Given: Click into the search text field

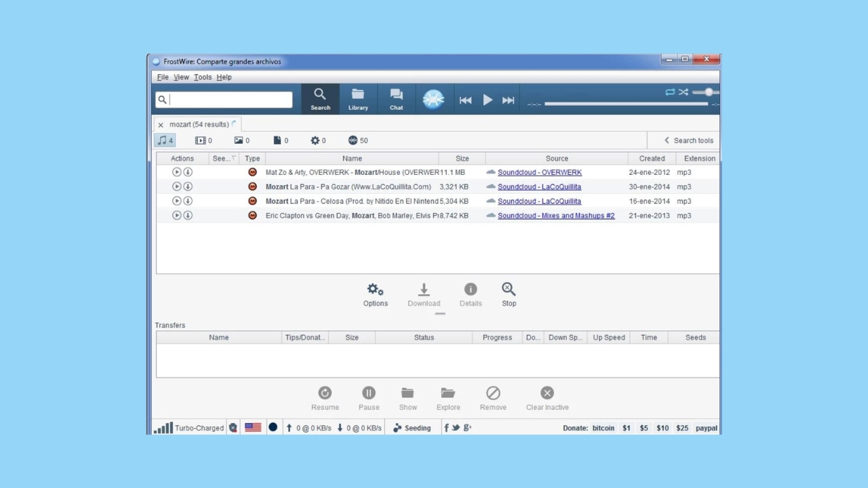Looking at the screenshot, I should point(224,100).
